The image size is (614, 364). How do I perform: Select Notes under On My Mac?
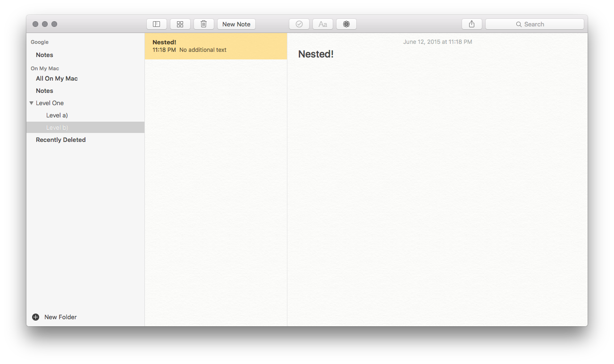coord(85,91)
